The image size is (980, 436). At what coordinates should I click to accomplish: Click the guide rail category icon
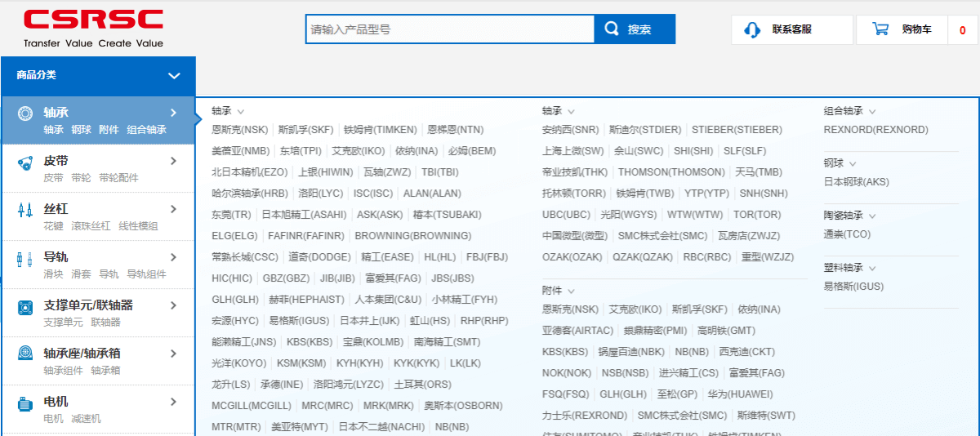[x=24, y=258]
